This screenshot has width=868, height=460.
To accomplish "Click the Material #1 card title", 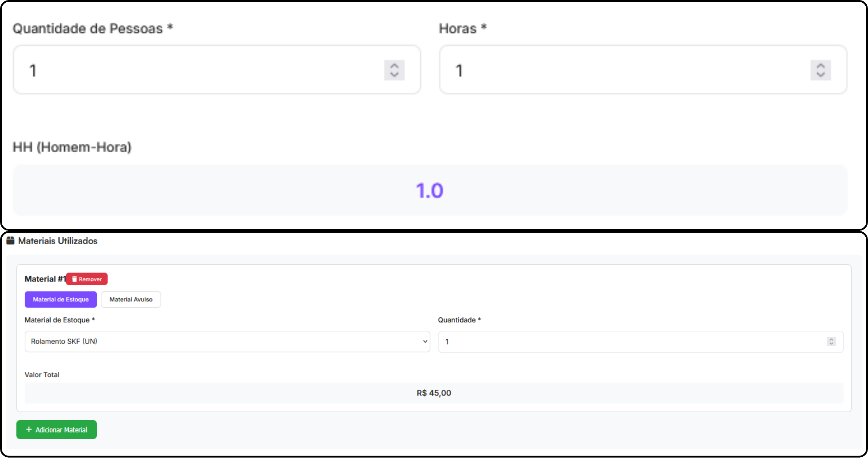I will click(x=45, y=279).
